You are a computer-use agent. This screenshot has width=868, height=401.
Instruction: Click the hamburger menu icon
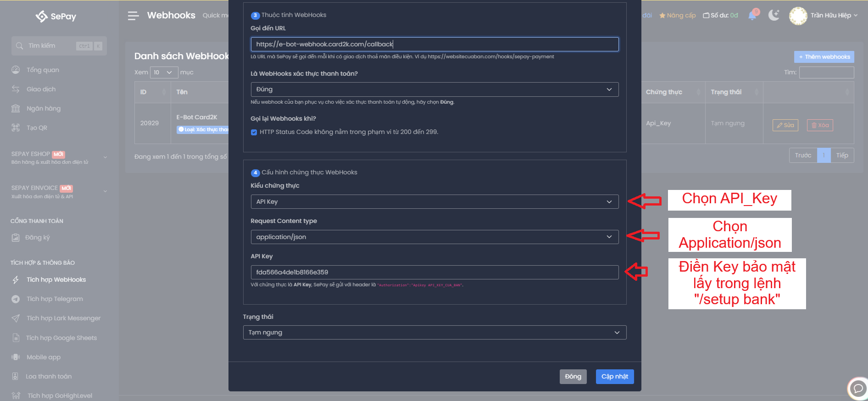[x=133, y=16]
